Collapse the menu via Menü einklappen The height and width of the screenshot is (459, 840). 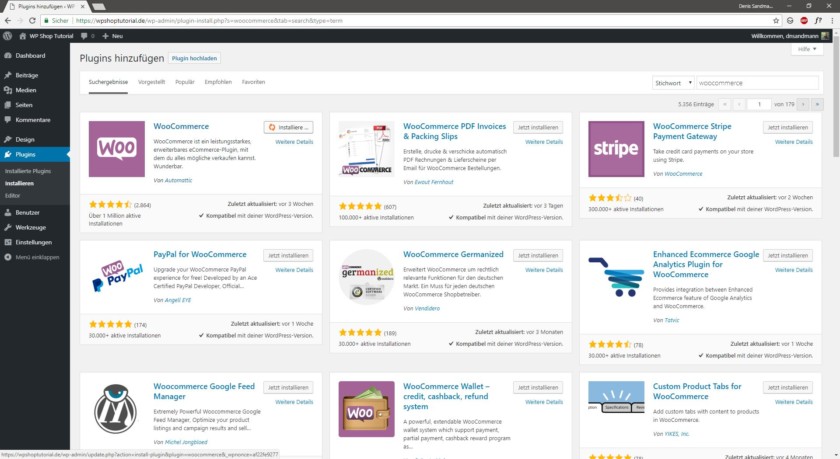36,257
